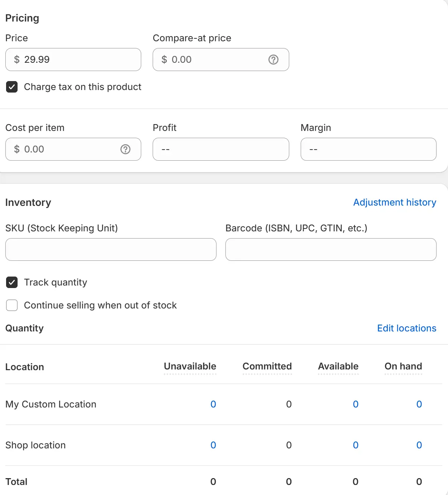Open Available quantity for Shop location

coord(356,445)
